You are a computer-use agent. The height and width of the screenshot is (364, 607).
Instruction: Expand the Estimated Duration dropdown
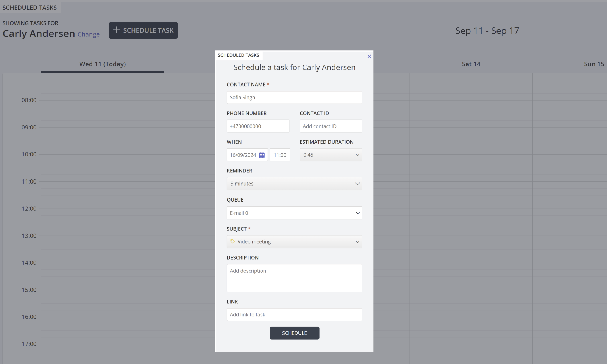[331, 155]
